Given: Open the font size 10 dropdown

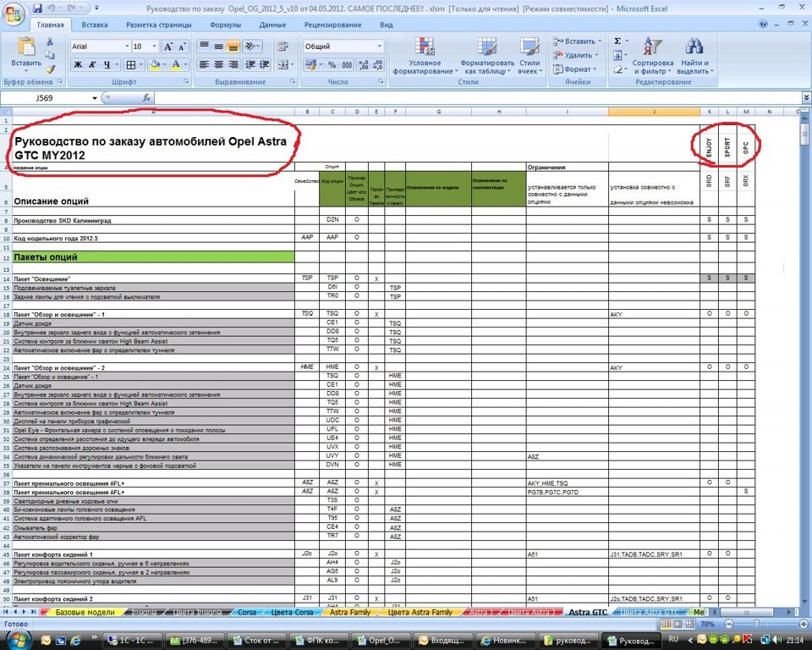Looking at the screenshot, I should [154, 47].
